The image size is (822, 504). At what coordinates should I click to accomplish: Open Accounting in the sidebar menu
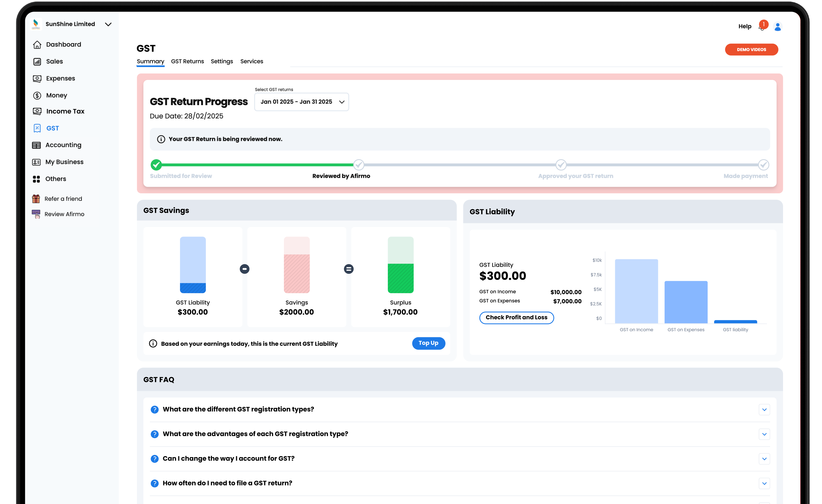point(63,145)
